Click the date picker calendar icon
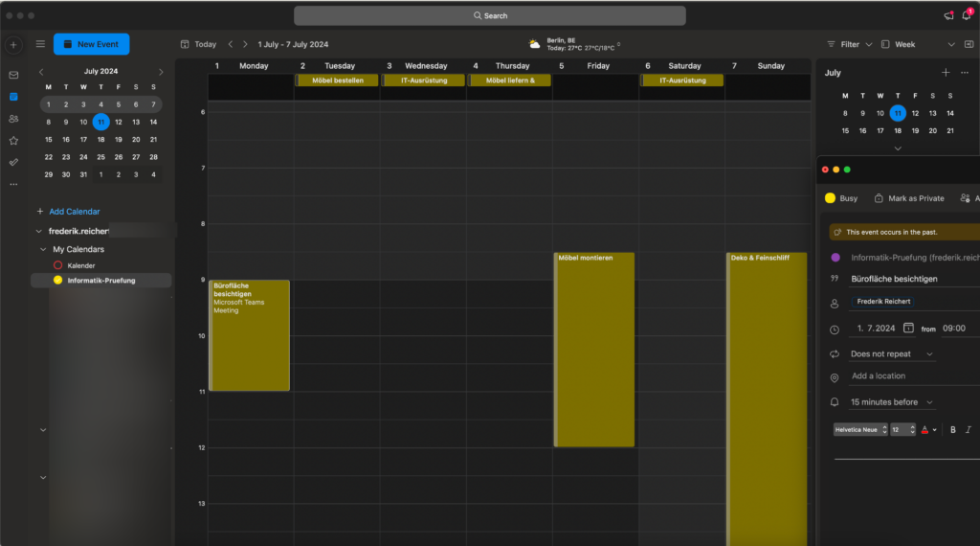The width and height of the screenshot is (980, 546). pyautogui.click(x=908, y=329)
